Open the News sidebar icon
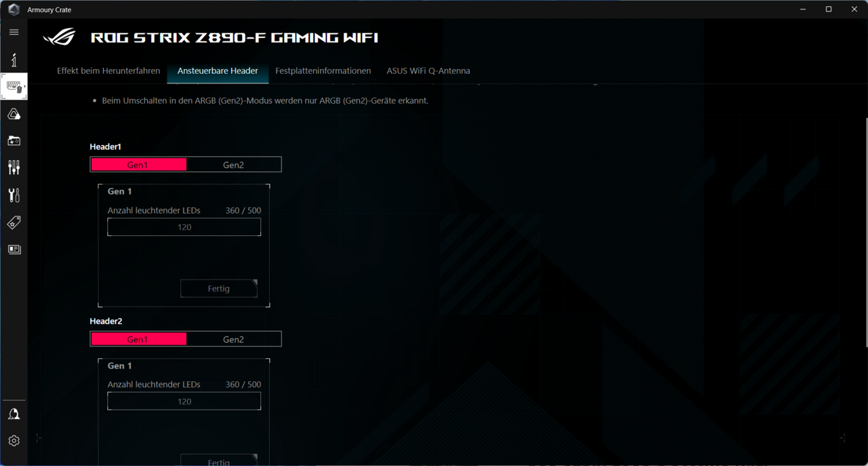 14,250
